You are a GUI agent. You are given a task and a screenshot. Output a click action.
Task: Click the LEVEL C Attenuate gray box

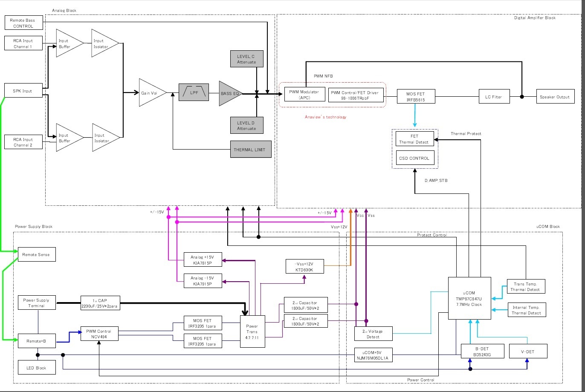(x=246, y=59)
